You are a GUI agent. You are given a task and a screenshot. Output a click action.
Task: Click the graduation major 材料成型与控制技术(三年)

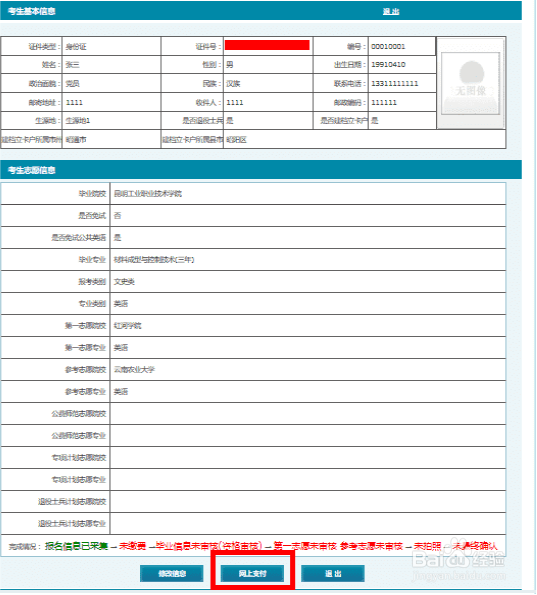[154, 260]
